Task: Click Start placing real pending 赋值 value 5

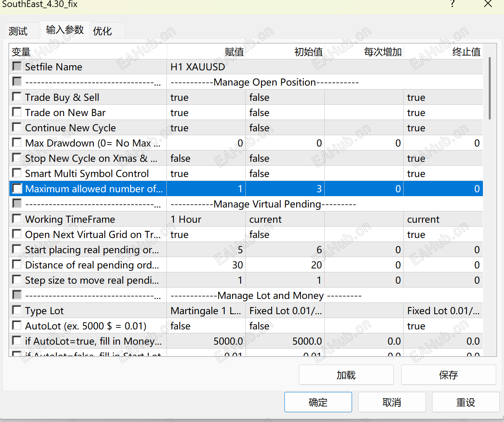Action: coord(206,250)
